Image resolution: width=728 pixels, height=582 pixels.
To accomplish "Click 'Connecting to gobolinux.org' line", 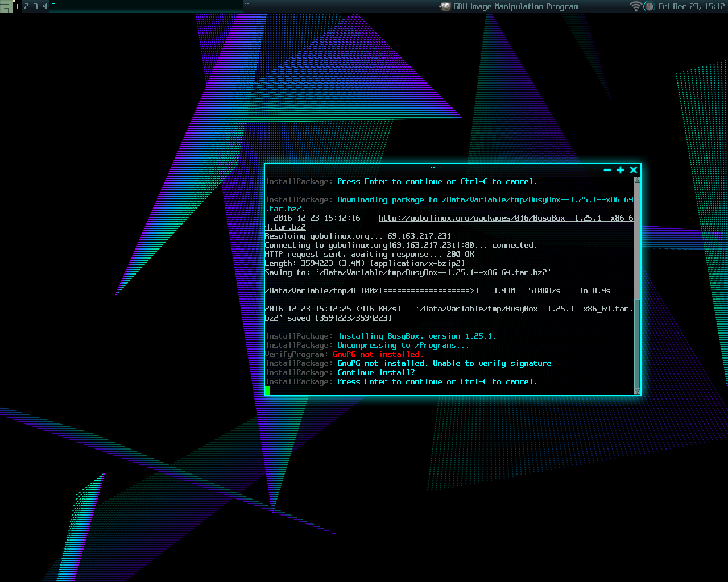I will click(401, 246).
